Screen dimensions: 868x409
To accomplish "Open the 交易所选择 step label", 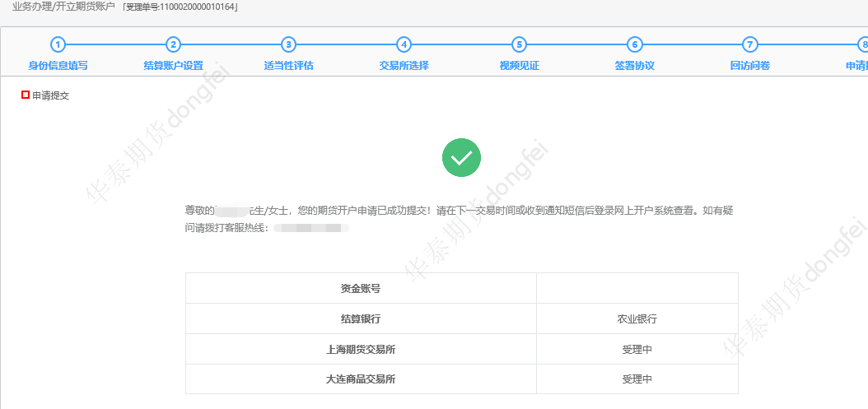I will (404, 66).
